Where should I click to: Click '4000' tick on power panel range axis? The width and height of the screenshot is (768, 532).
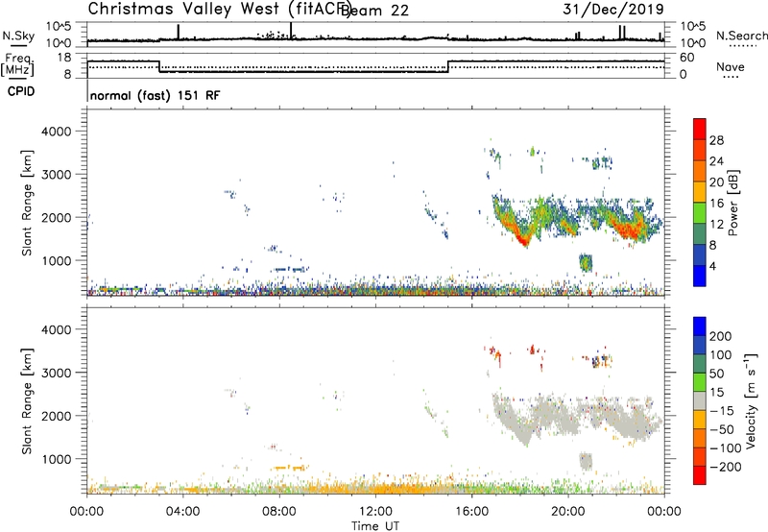point(57,132)
